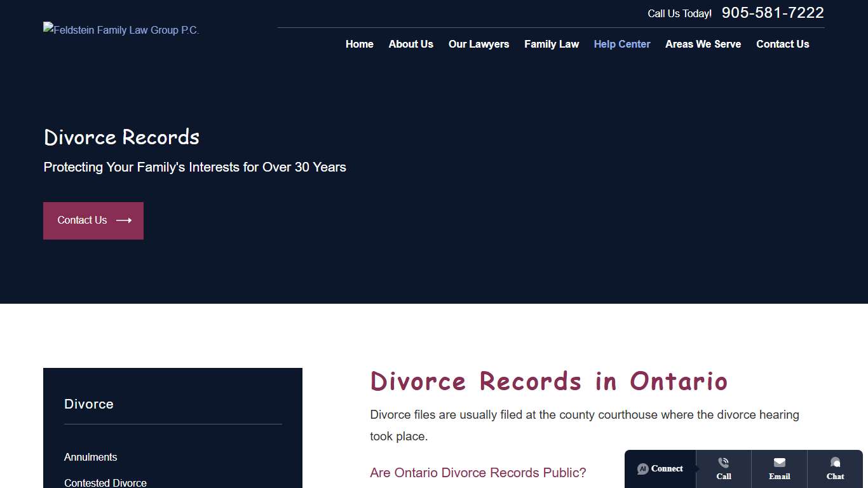This screenshot has height=488, width=868.
Task: Expand the Family Law dropdown menu
Action: (x=551, y=44)
